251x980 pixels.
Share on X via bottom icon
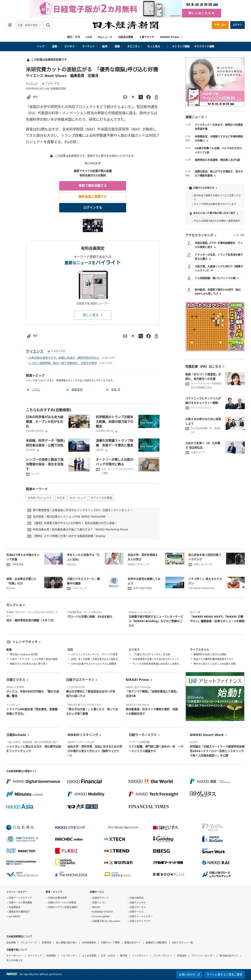tap(141, 336)
